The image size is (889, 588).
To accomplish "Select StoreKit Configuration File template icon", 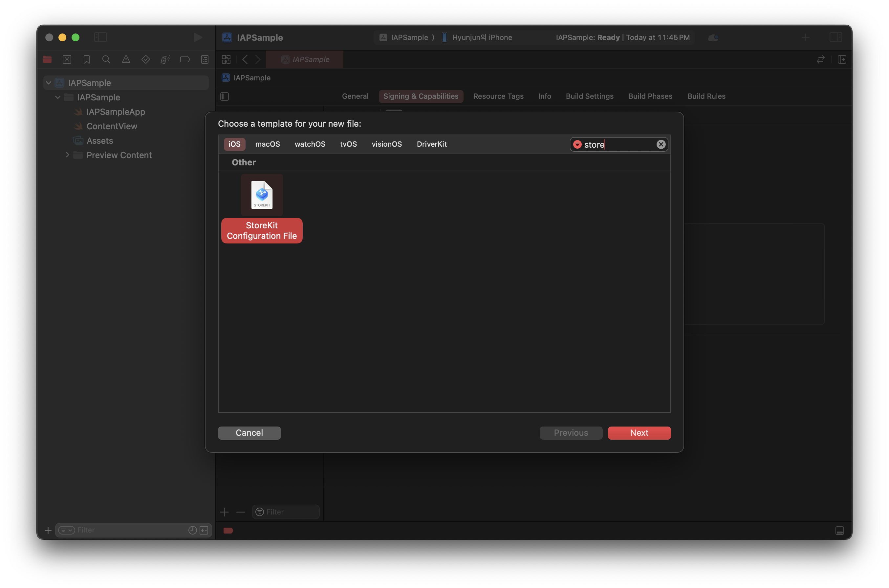I will point(261,195).
